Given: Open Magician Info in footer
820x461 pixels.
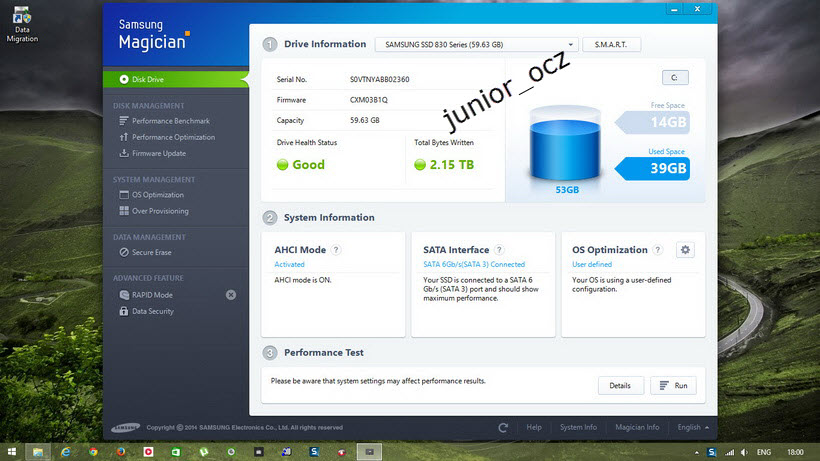Looking at the screenshot, I should point(637,427).
